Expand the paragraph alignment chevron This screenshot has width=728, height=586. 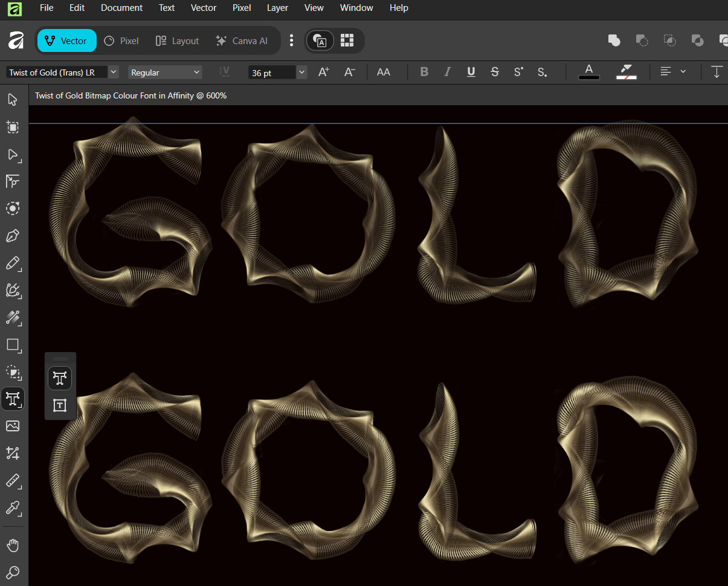click(x=683, y=72)
